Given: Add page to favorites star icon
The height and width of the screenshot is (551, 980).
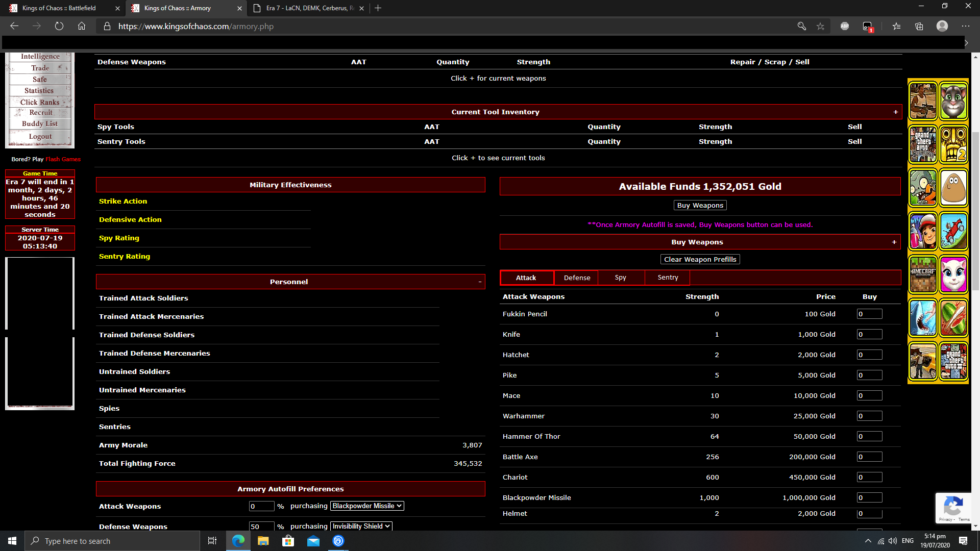Looking at the screenshot, I should tap(820, 26).
